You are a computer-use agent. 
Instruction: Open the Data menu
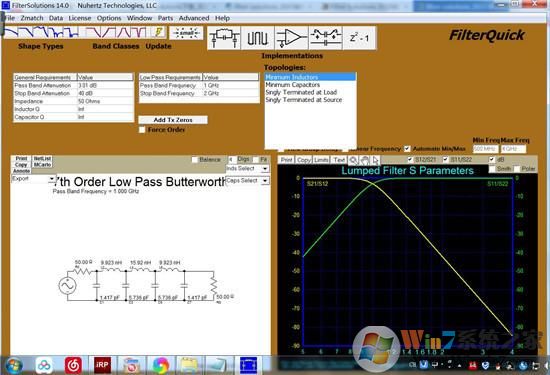pyautogui.click(x=56, y=18)
